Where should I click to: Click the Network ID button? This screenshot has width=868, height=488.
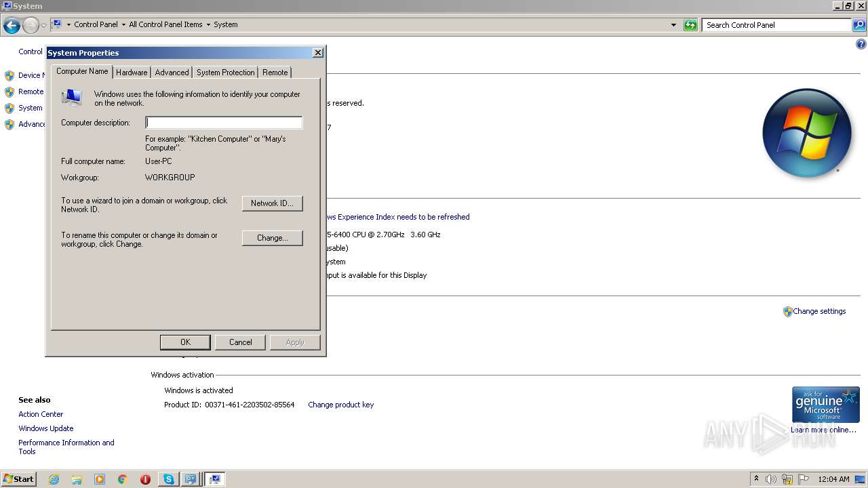(272, 203)
